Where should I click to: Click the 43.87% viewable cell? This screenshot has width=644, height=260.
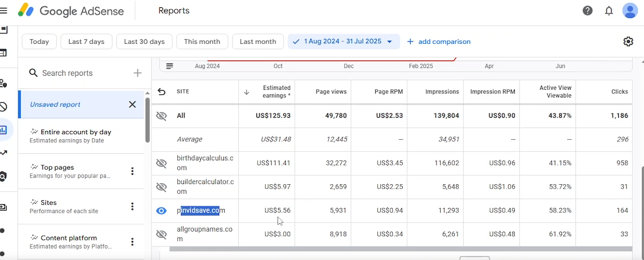click(560, 116)
